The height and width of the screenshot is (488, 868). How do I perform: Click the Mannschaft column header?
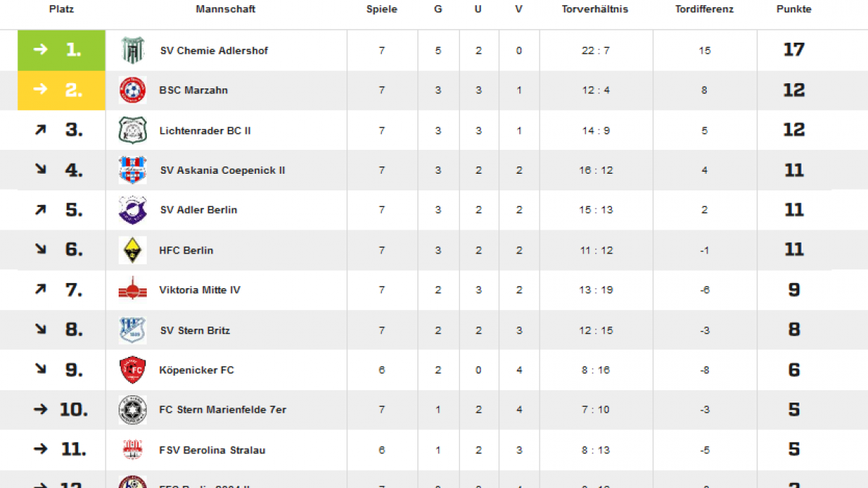pos(226,9)
